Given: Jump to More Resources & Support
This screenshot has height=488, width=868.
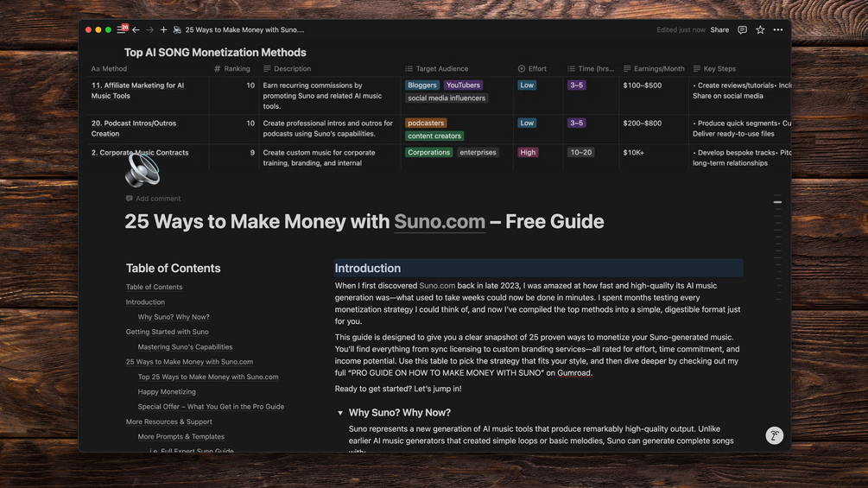Looking at the screenshot, I should click(x=168, y=421).
